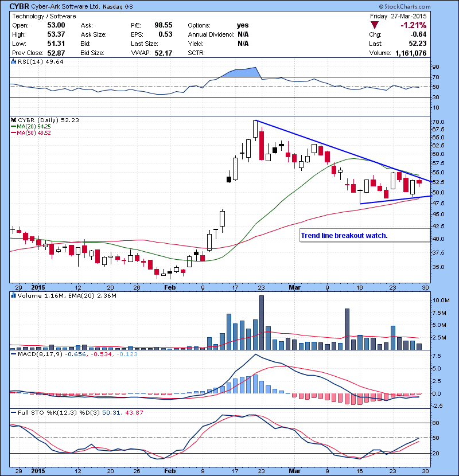Click the Technology / Software sector label
The width and height of the screenshot is (459, 476).
tap(44, 16)
